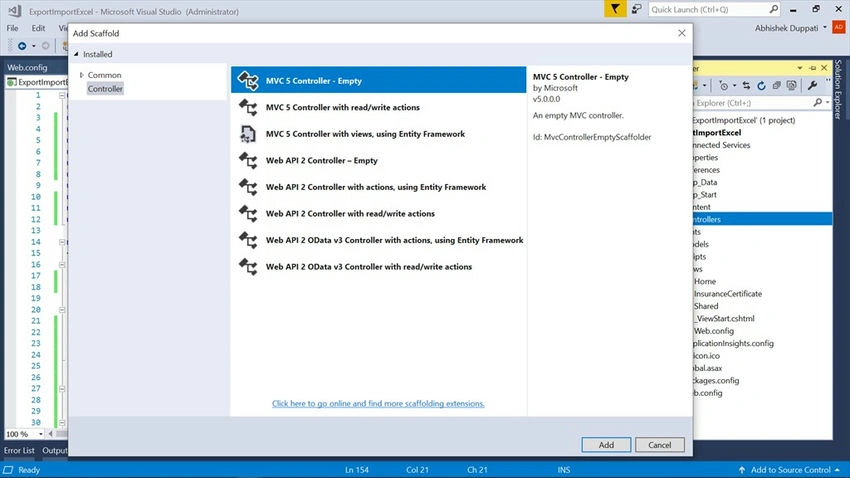Image resolution: width=850 pixels, height=478 pixels.
Task: Click the Refresh icon in Solution Explorer toolbar
Action: (761, 86)
